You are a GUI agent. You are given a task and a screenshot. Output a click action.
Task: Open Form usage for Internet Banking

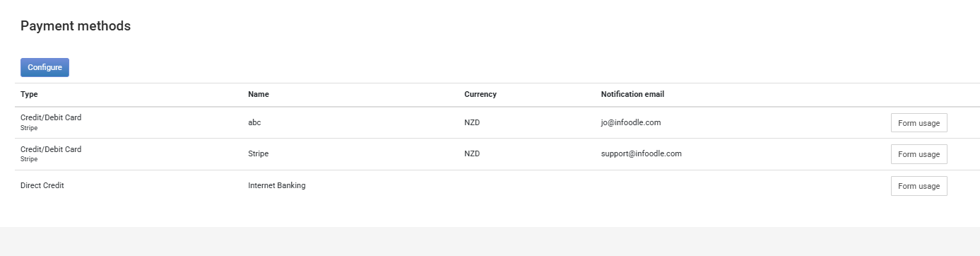(919, 186)
